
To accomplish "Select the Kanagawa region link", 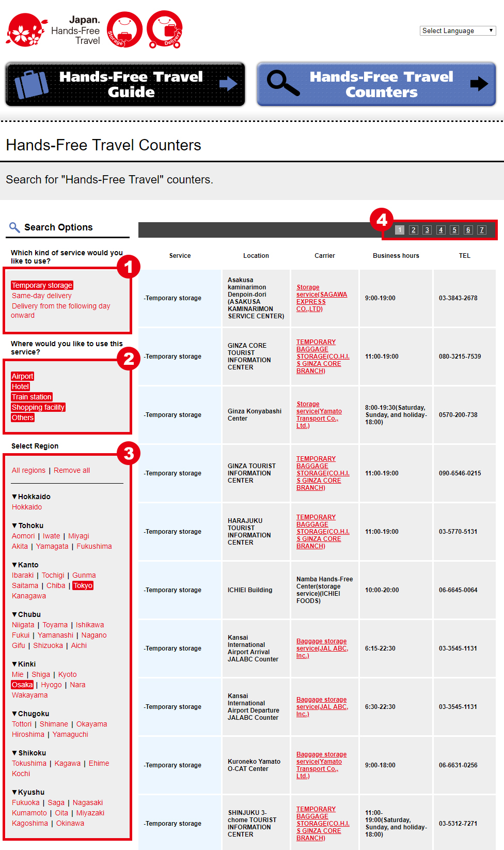I will click(29, 596).
